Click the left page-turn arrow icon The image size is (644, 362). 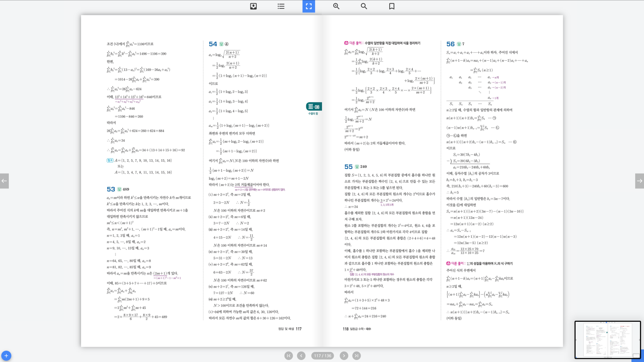tap(4, 181)
